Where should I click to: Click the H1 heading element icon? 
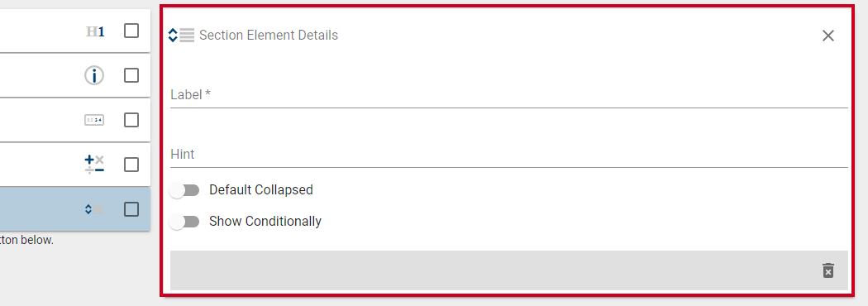(95, 31)
